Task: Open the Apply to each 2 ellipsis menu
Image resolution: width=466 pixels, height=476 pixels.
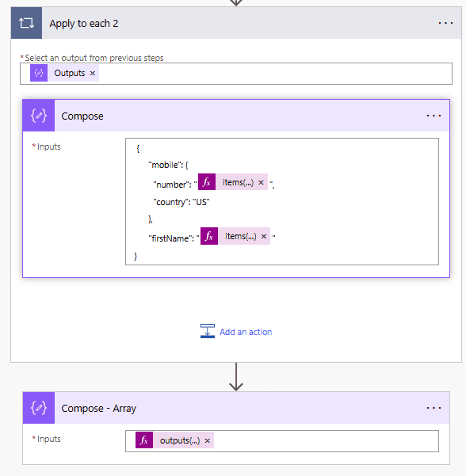Action: [x=445, y=23]
